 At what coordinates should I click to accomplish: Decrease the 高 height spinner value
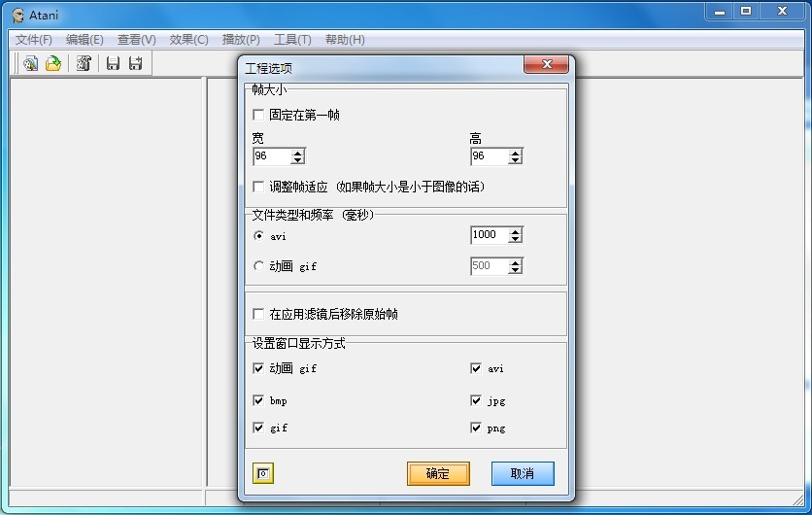point(516,161)
